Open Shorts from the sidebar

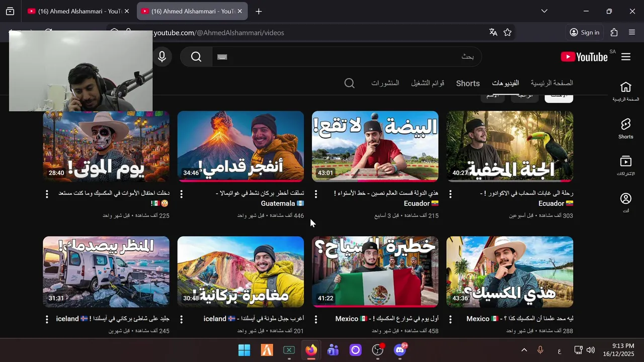[626, 129]
